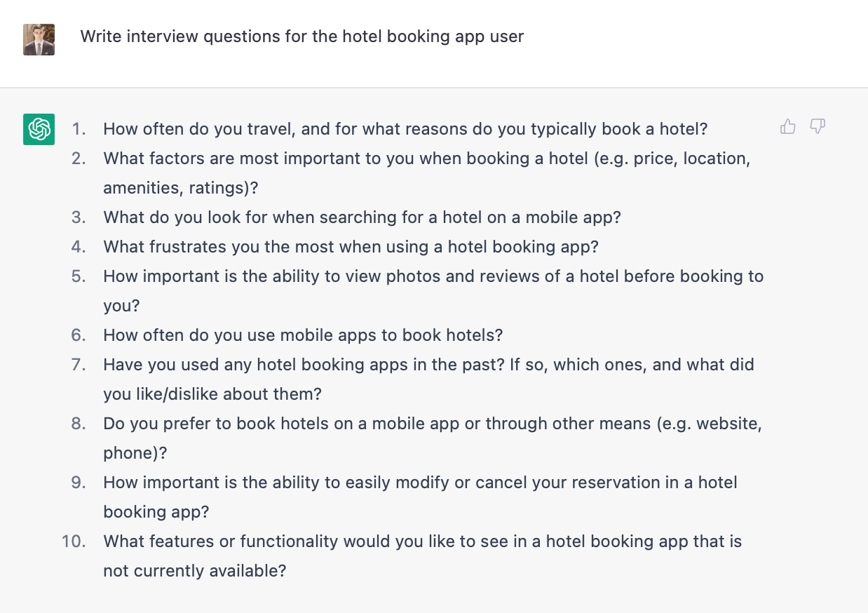868x613 pixels.
Task: Click the text 'amenities, ratings)?'
Action: (181, 188)
